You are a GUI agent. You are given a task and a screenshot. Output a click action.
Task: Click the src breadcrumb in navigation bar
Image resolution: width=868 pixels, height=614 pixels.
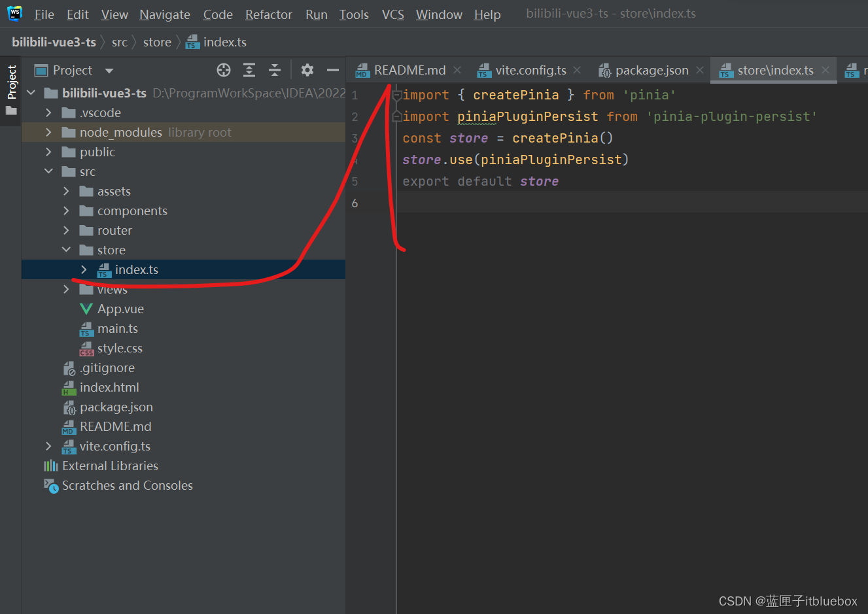coord(119,42)
